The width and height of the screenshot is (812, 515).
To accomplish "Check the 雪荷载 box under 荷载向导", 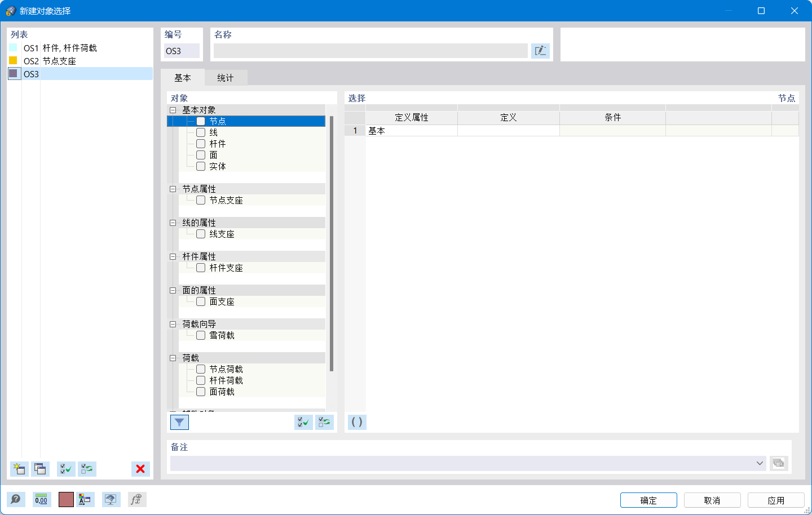I will coord(201,335).
